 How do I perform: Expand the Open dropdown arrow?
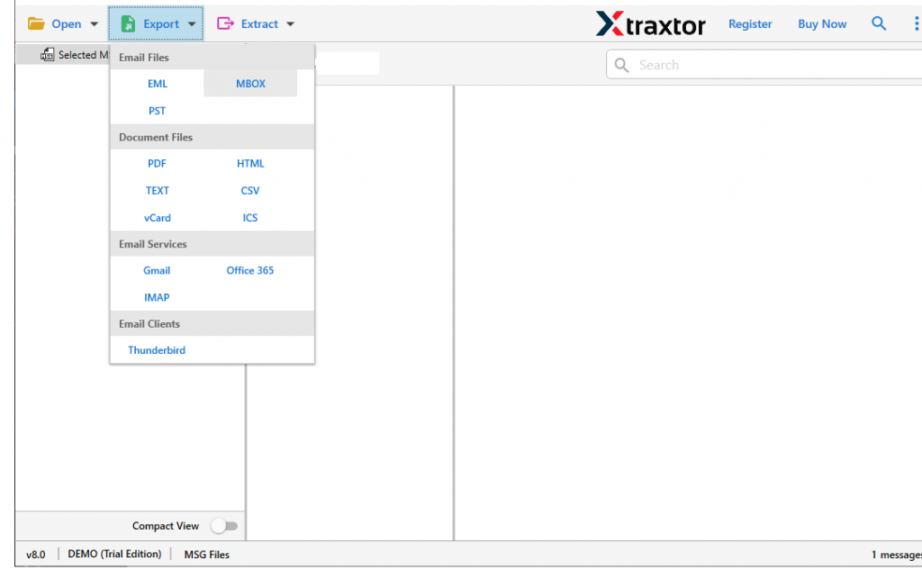[94, 23]
